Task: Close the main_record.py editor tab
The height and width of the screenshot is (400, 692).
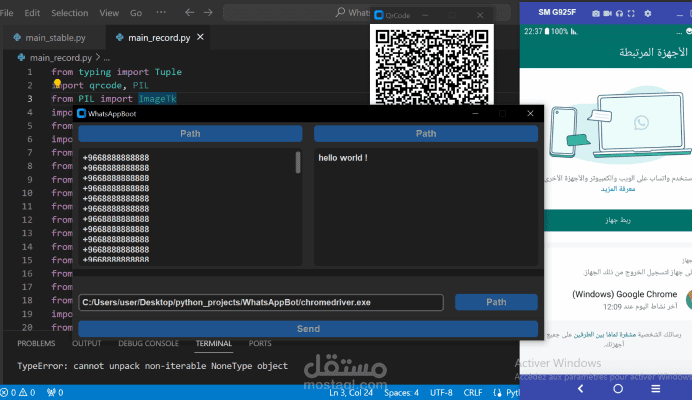Action: 200,37
